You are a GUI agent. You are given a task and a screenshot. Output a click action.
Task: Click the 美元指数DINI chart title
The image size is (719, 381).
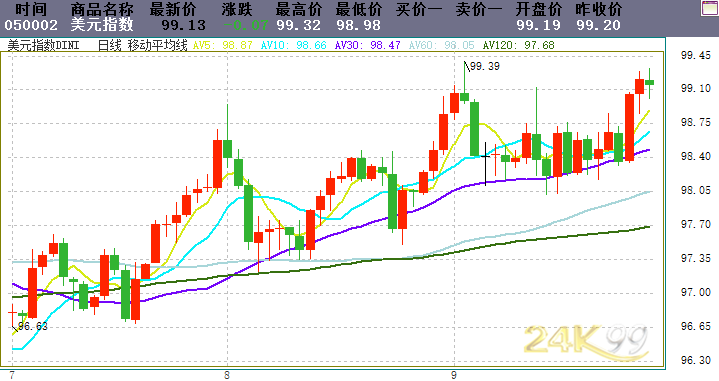coord(44,45)
